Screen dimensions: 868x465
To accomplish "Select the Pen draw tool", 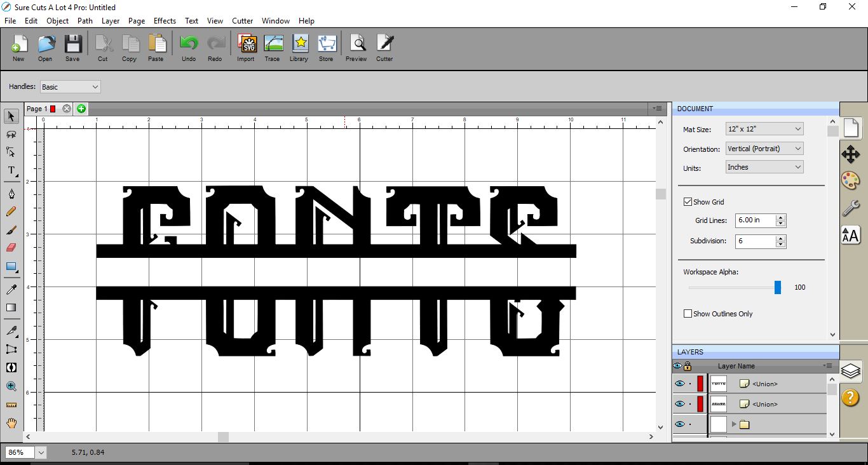I will point(11,194).
